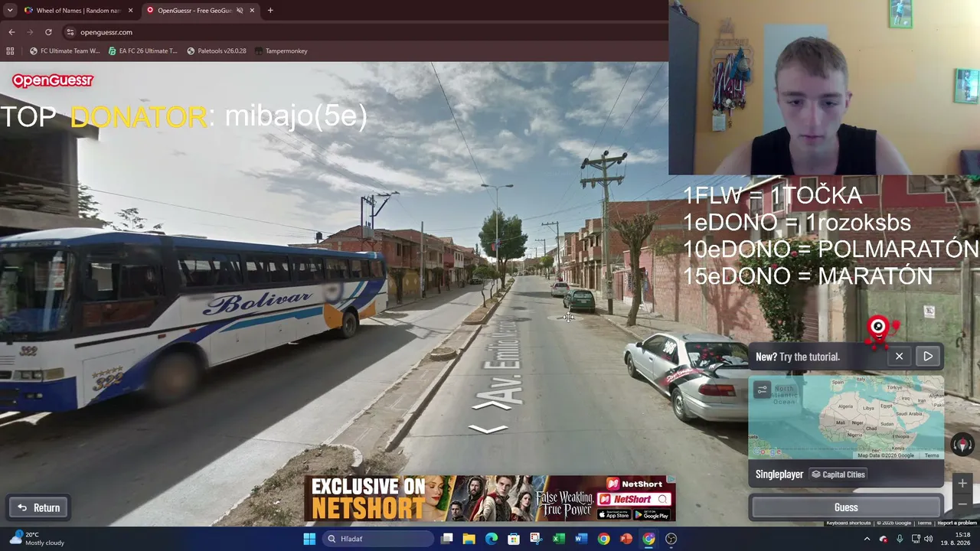Open the map Terms link

click(932, 455)
